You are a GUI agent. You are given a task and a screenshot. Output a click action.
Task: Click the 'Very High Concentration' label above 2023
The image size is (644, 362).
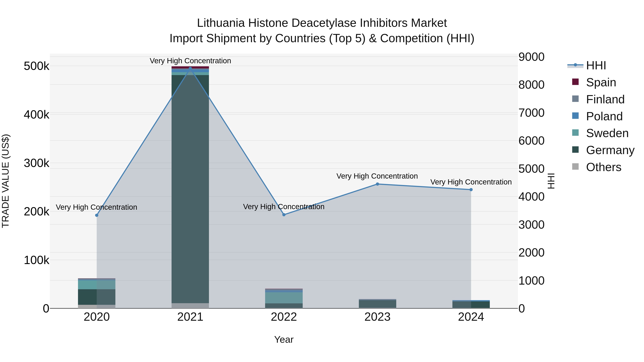[x=377, y=176]
